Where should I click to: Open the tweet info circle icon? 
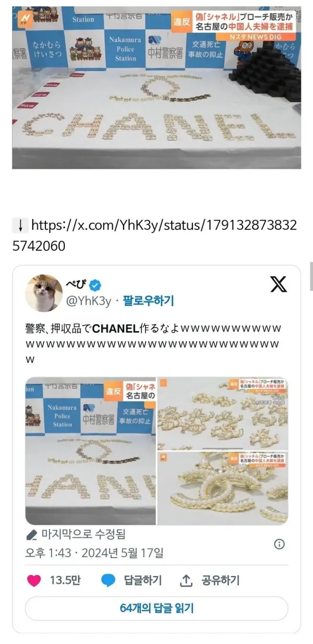click(x=280, y=544)
